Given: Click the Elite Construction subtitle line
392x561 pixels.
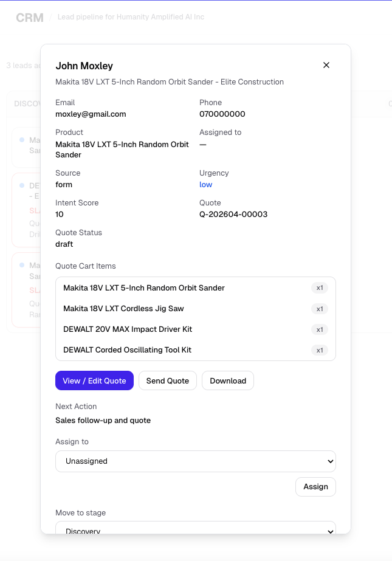Looking at the screenshot, I should point(170,82).
